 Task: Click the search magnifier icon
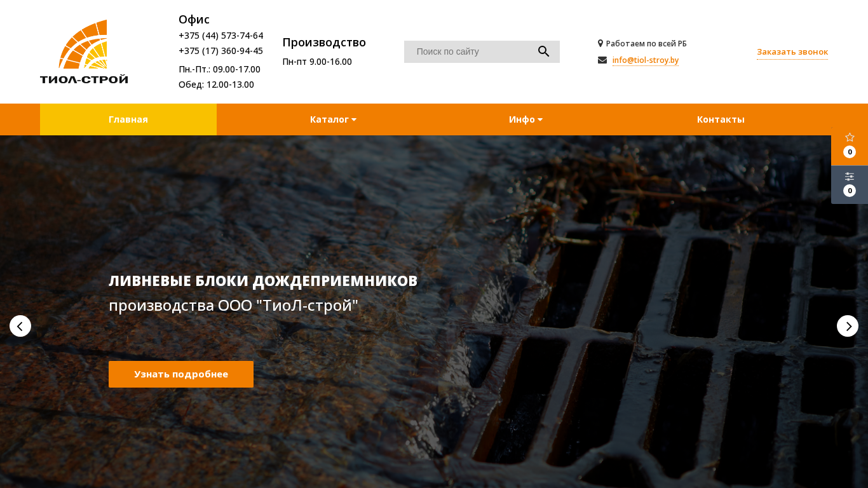click(x=543, y=51)
